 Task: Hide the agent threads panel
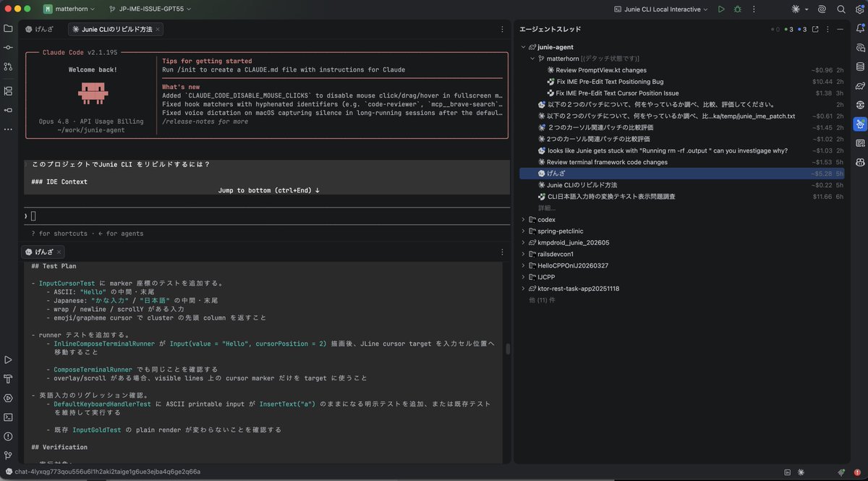(839, 29)
